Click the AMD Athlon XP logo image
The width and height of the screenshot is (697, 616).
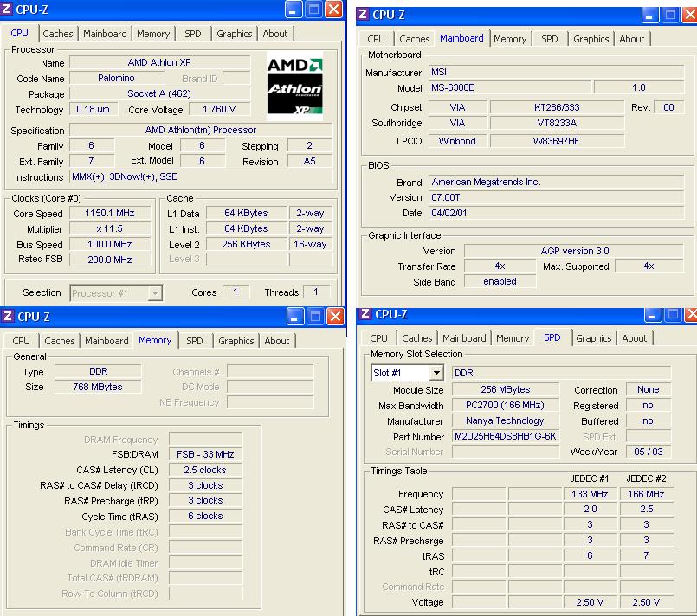coord(294,86)
